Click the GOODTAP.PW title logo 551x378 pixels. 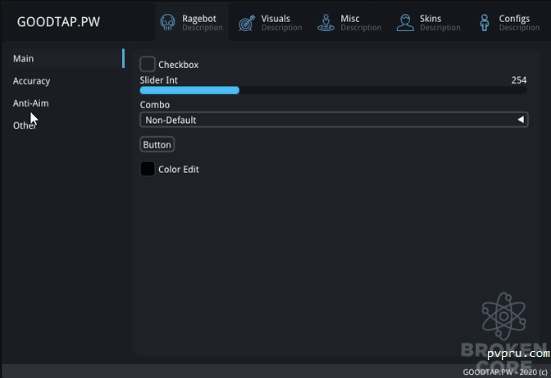(x=59, y=22)
